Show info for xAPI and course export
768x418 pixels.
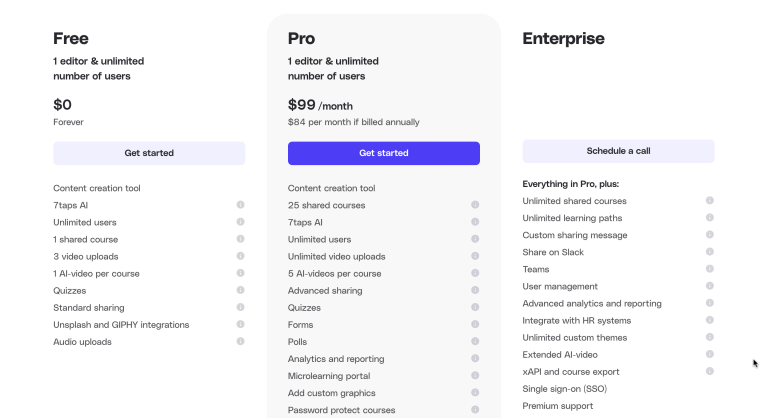pos(710,371)
